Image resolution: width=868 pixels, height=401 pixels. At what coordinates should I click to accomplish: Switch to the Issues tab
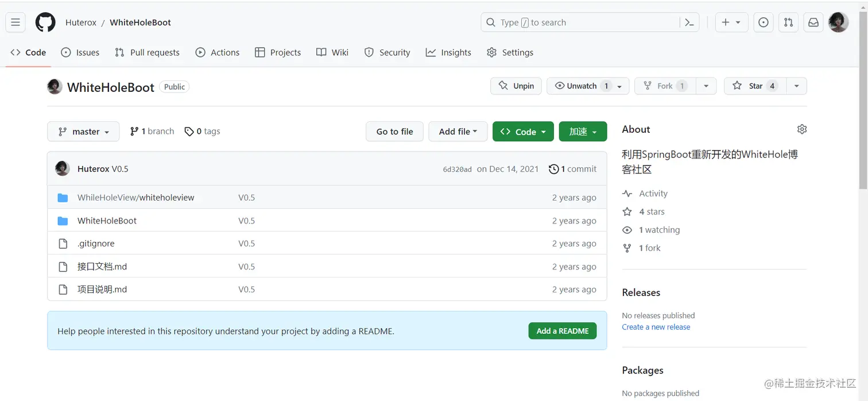pyautogui.click(x=80, y=52)
